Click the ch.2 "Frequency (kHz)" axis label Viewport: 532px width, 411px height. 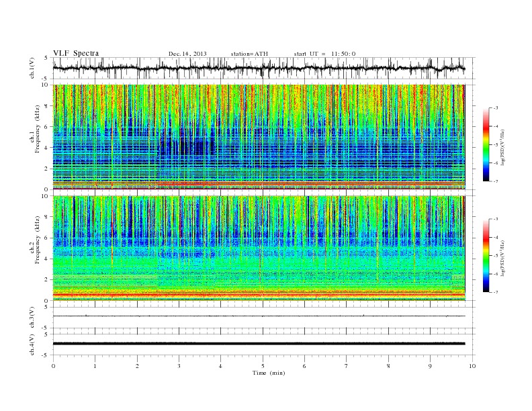pyautogui.click(x=38, y=239)
